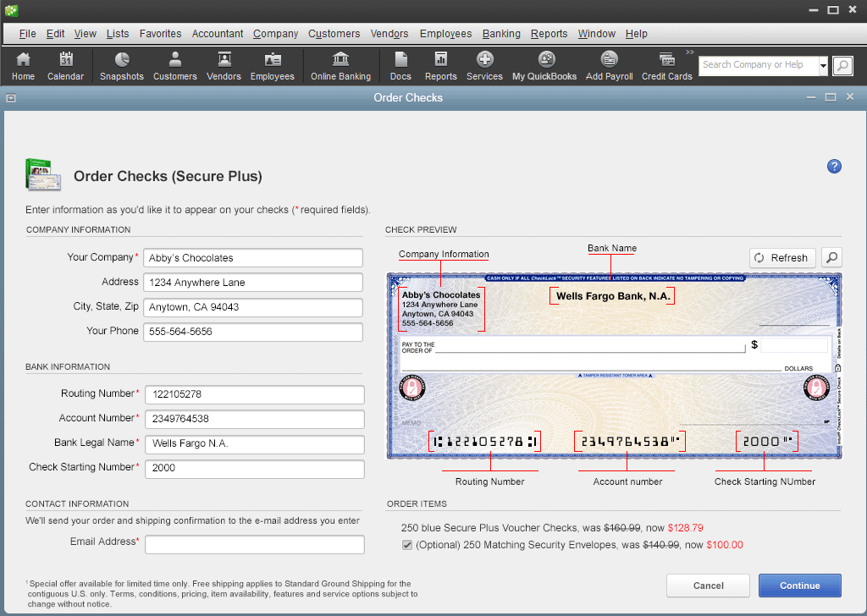The width and height of the screenshot is (867, 616).
Task: Click the $128.79 price text
Action: [x=685, y=528]
